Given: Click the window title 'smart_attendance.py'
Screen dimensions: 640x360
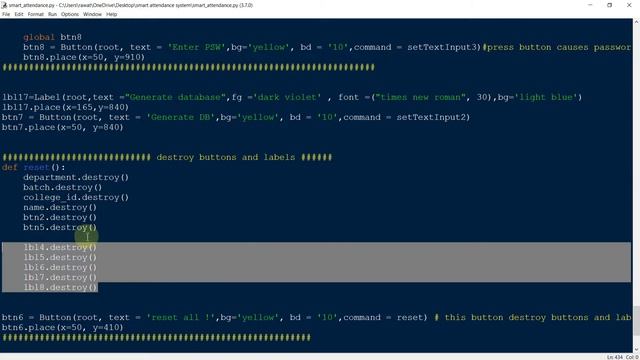Looking at the screenshot, I should point(31,5).
